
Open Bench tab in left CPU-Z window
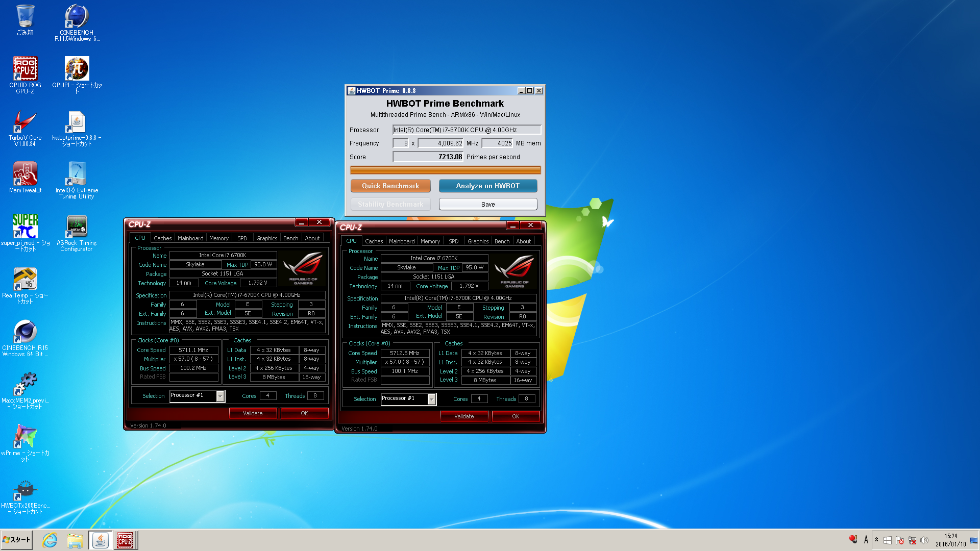291,238
